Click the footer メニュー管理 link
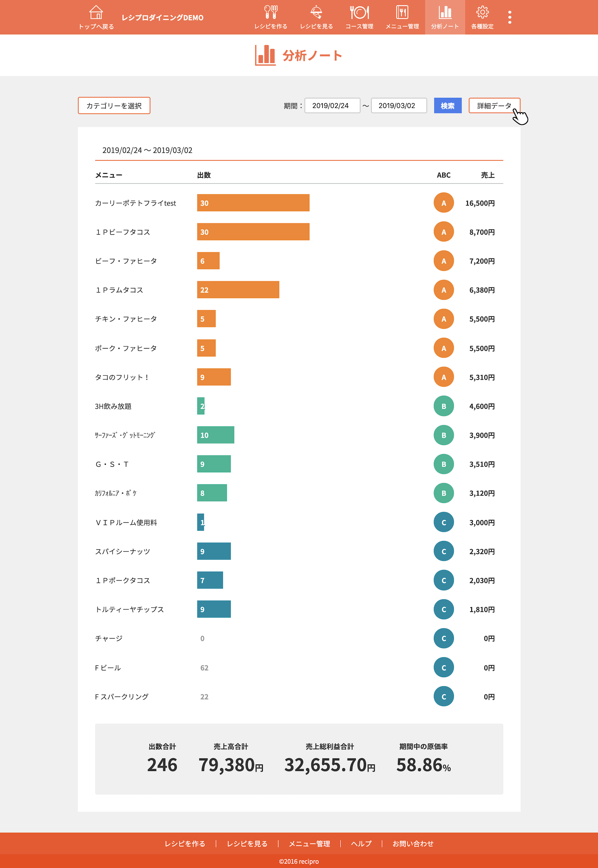This screenshot has height=868, width=598. [x=309, y=844]
